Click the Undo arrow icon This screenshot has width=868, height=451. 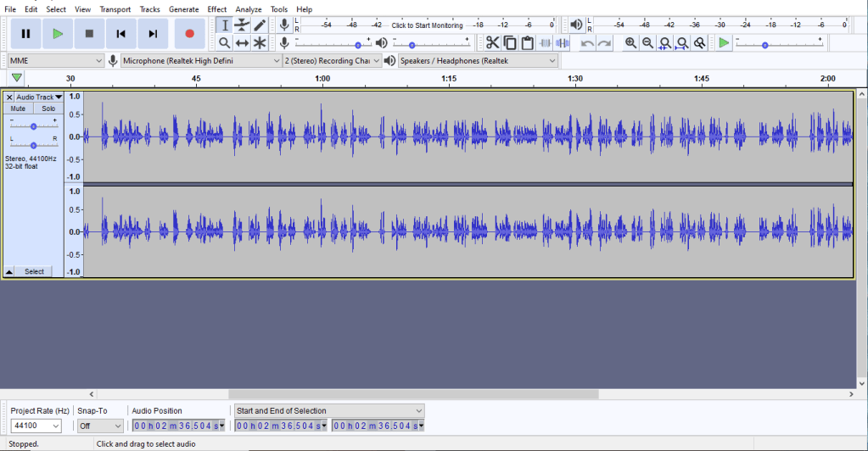click(x=587, y=42)
